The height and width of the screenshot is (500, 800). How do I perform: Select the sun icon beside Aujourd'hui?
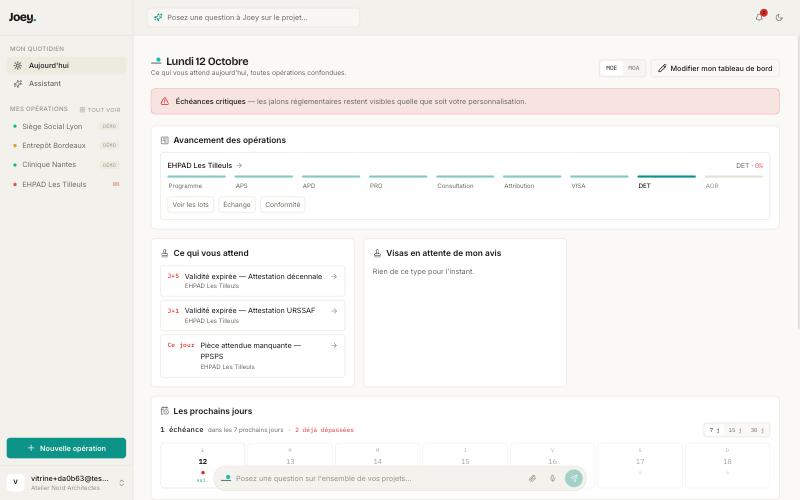pos(18,65)
